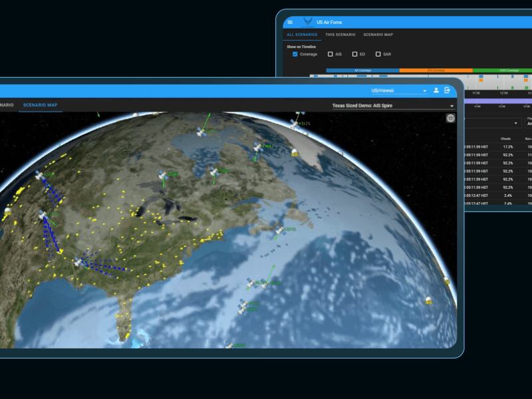The height and width of the screenshot is (399, 532).
Task: Enable the AIS checkbox
Action: tap(331, 54)
